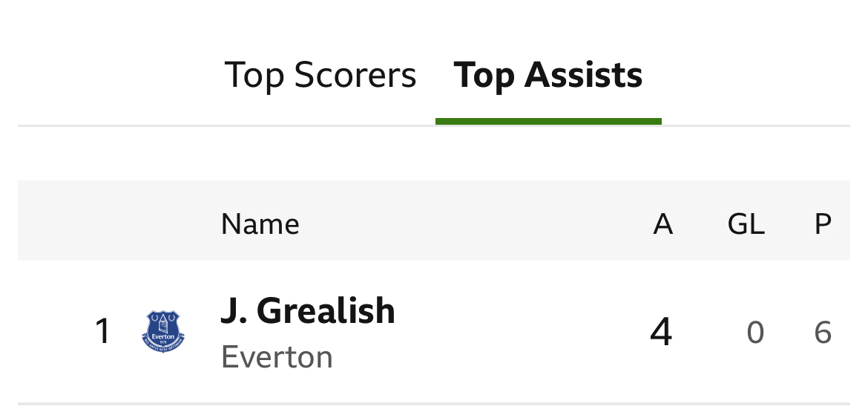Click the empty space left of Top Scorers

coord(111,76)
